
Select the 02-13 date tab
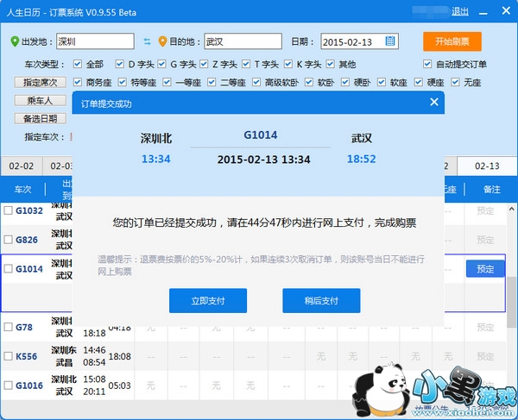click(x=488, y=166)
